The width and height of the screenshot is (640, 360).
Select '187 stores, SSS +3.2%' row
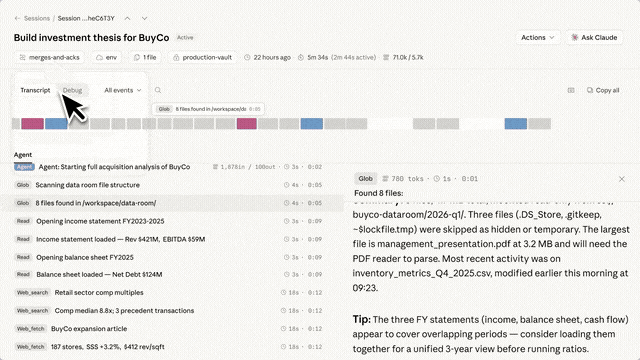171,347
